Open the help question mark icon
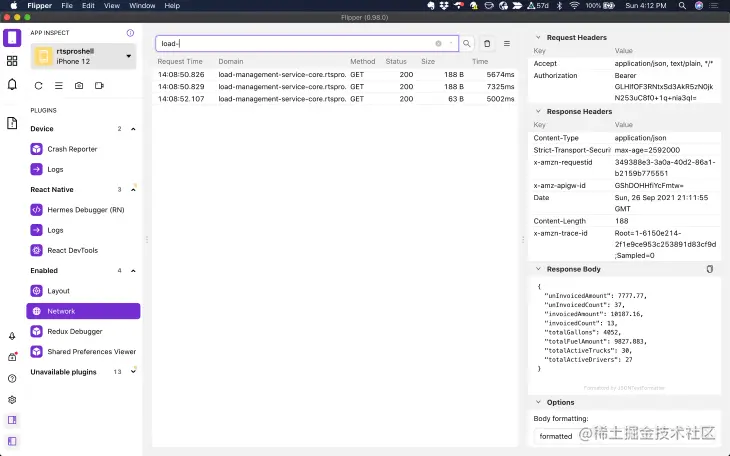This screenshot has width=730, height=456. tap(12, 378)
